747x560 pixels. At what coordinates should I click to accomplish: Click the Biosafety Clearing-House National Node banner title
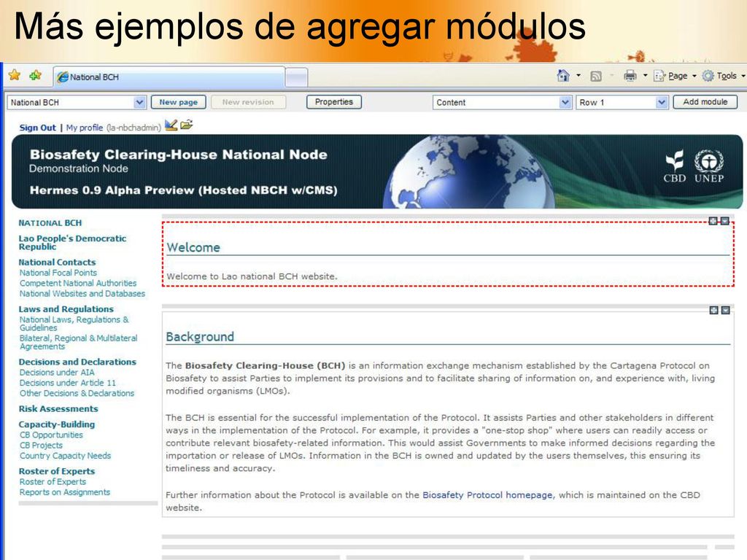pos(179,155)
